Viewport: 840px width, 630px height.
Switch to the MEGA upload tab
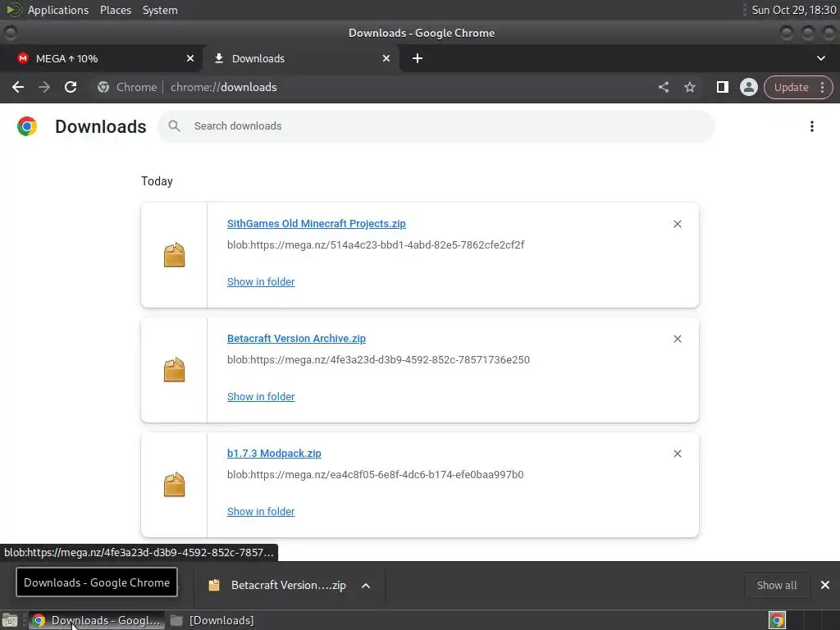[102, 58]
